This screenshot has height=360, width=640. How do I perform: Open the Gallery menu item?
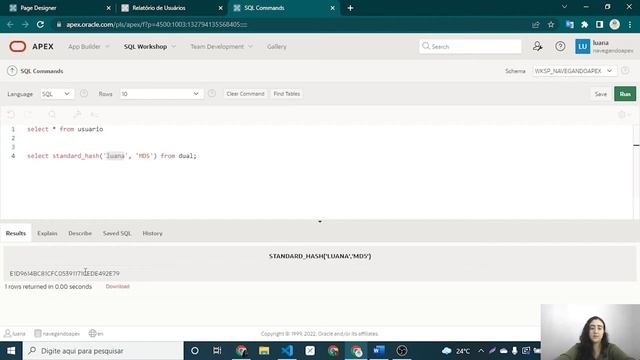[277, 47]
